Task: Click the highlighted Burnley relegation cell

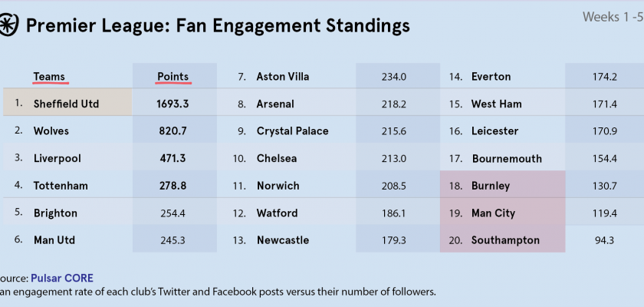Action: [502, 186]
